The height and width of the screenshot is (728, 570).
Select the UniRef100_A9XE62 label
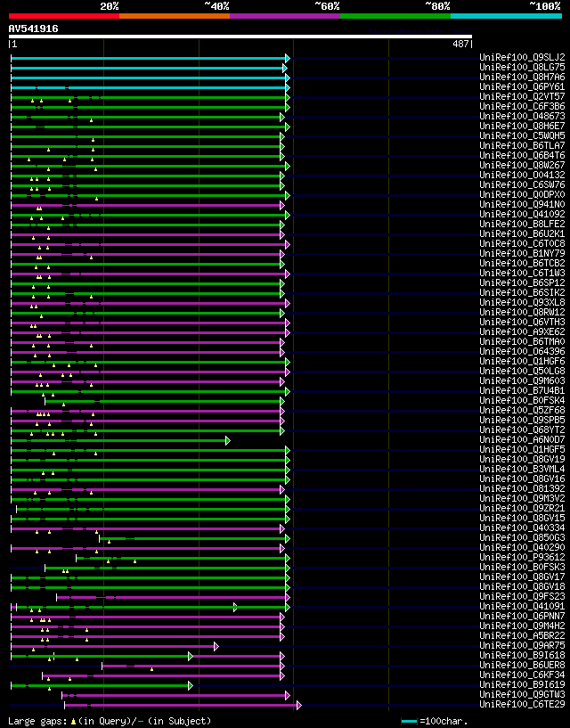tap(522, 332)
